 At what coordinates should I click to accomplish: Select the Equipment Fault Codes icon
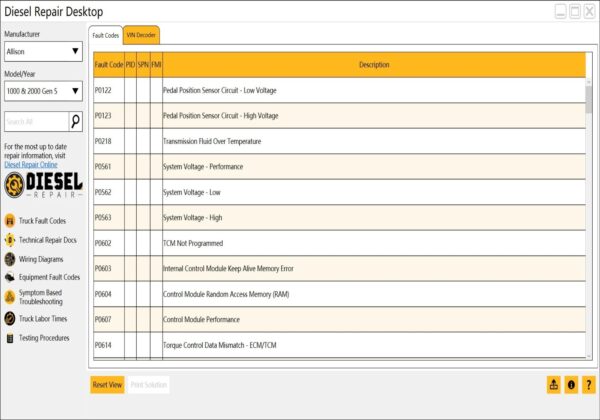tap(10, 277)
